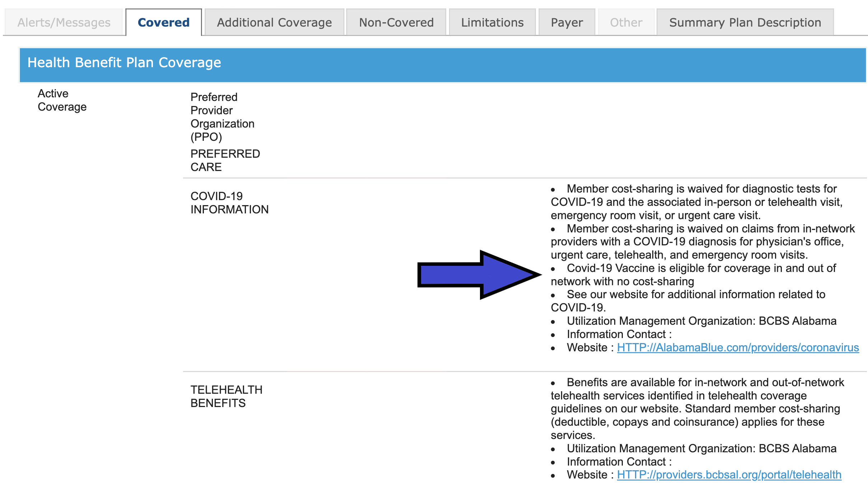
Task: Select the Other tab
Action: pos(626,23)
